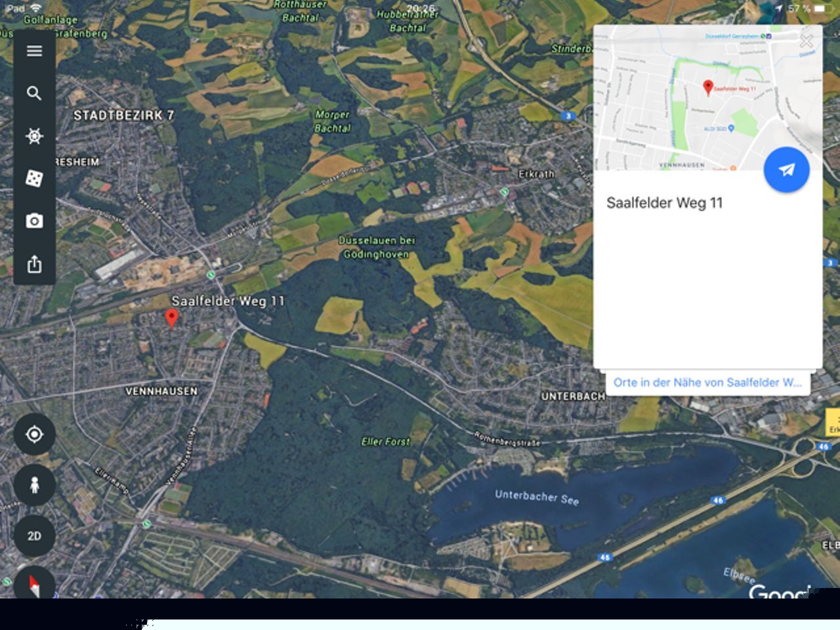Click the Erkrath town label

[x=536, y=174]
